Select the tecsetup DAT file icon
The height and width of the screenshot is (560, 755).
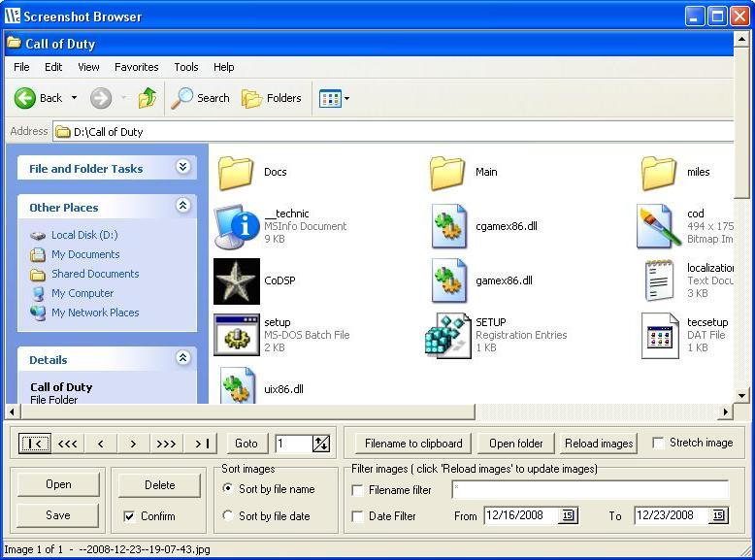coord(660,336)
